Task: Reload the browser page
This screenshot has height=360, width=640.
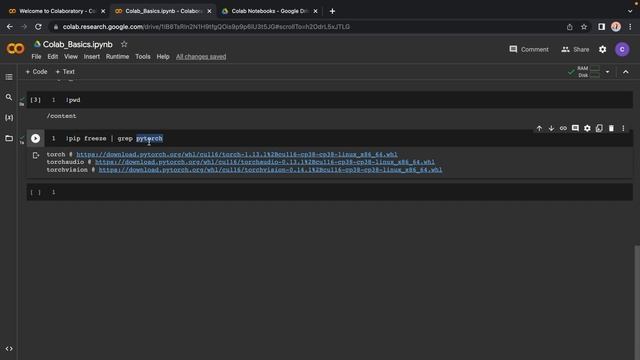Action: pyautogui.click(x=38, y=27)
